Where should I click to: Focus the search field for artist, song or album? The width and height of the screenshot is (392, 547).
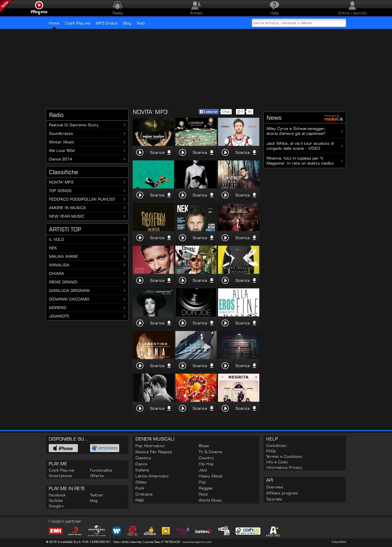pos(299,23)
